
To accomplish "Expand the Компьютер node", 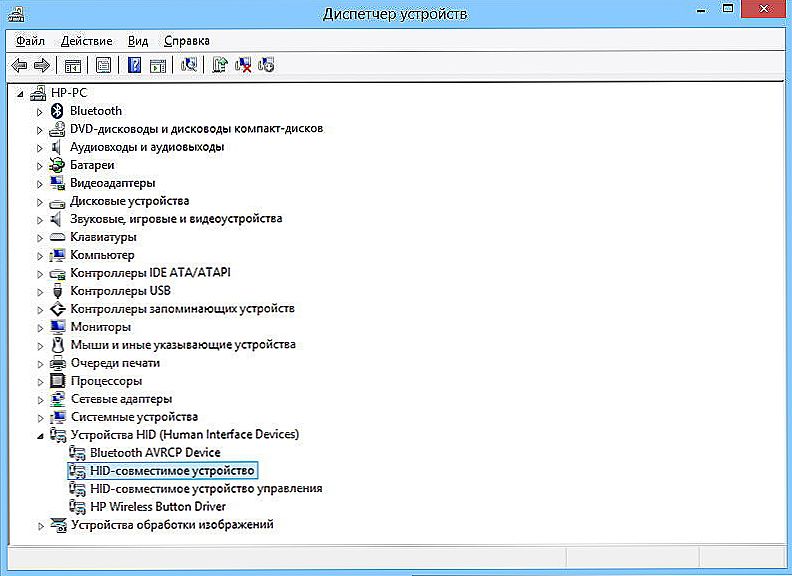I will click(39, 256).
